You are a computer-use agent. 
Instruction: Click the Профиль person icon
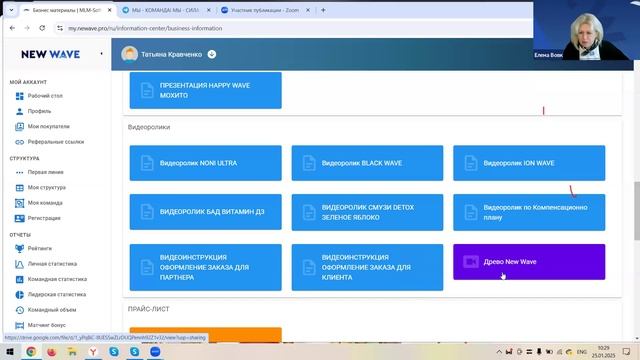(19, 111)
